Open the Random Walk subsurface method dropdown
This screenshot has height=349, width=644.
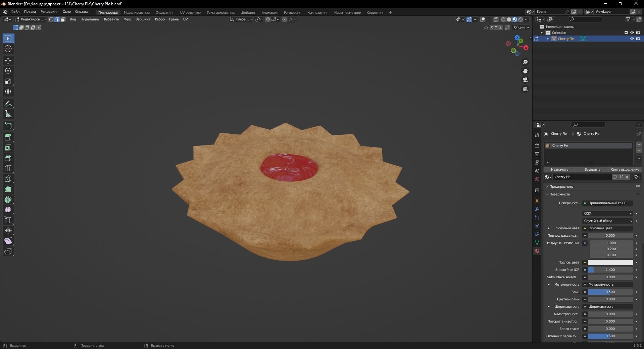tap(608, 221)
